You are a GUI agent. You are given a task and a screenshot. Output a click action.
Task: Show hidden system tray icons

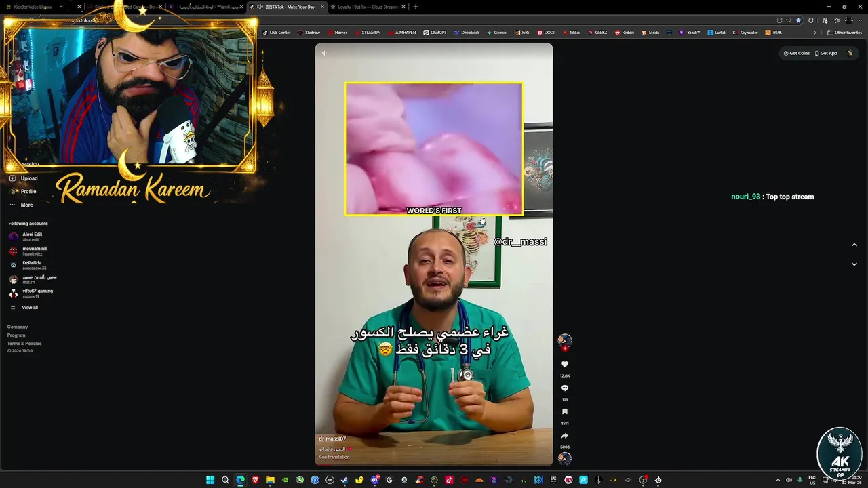coord(778,480)
